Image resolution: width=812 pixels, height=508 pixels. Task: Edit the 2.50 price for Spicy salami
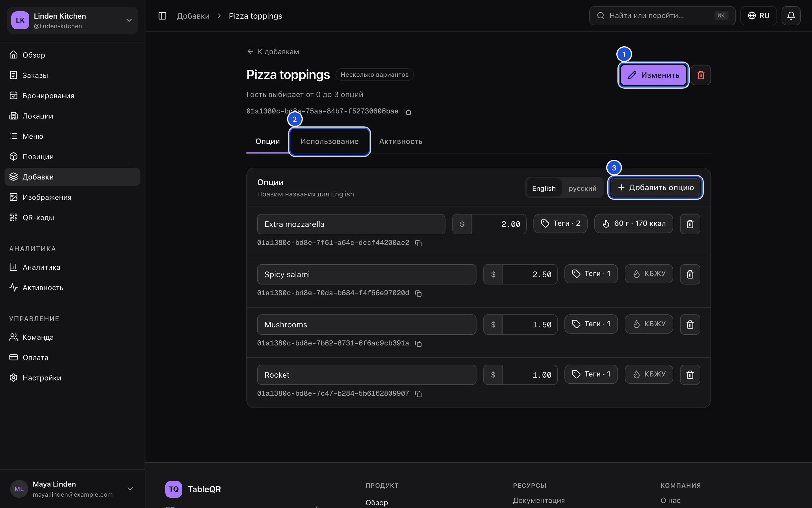pos(529,275)
